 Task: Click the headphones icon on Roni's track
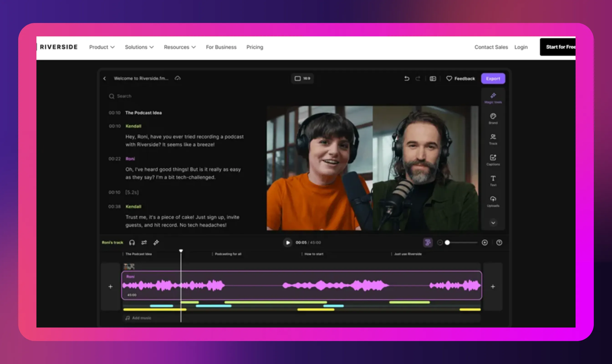132,242
